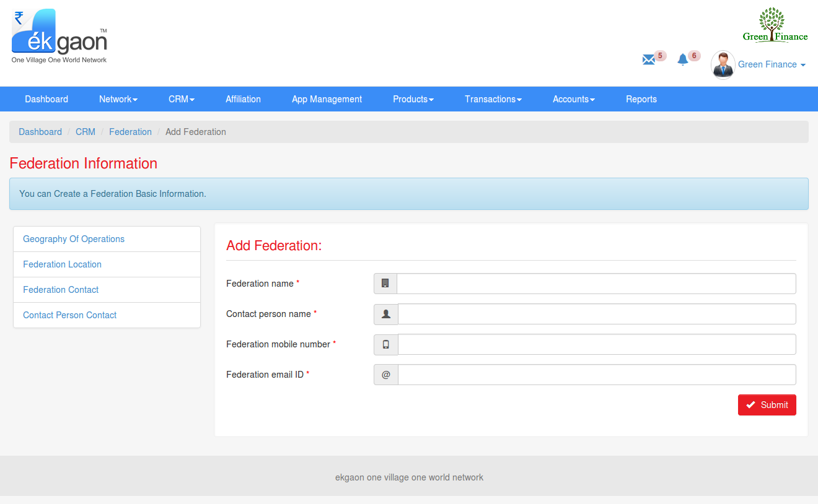Go to Dashboard in the navigation bar
The height and width of the screenshot is (504, 818).
coord(46,99)
